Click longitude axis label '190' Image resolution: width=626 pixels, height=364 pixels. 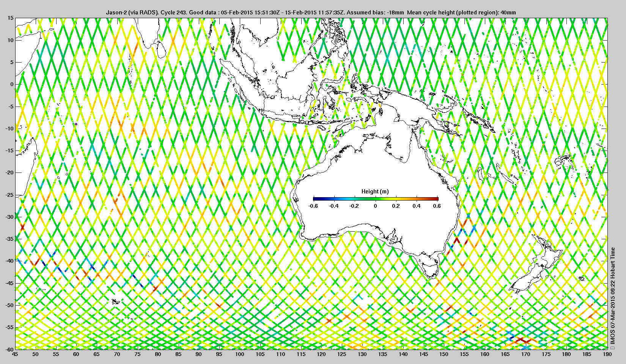click(x=607, y=355)
